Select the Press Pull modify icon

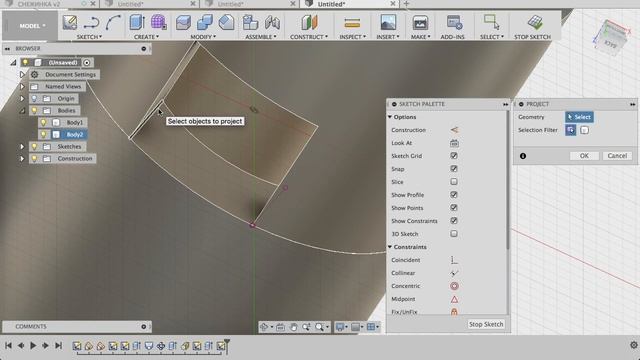pyautogui.click(x=183, y=22)
